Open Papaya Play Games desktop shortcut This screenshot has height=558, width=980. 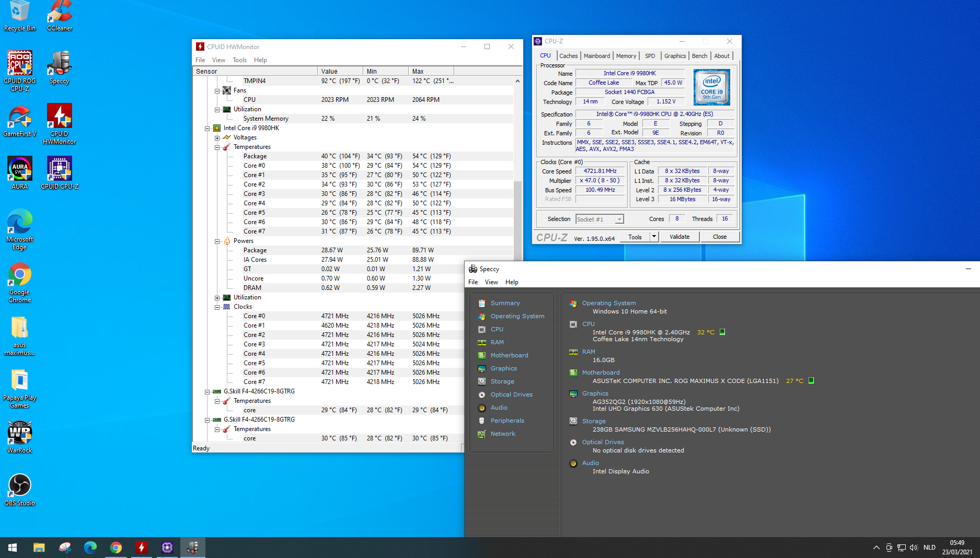click(x=20, y=388)
